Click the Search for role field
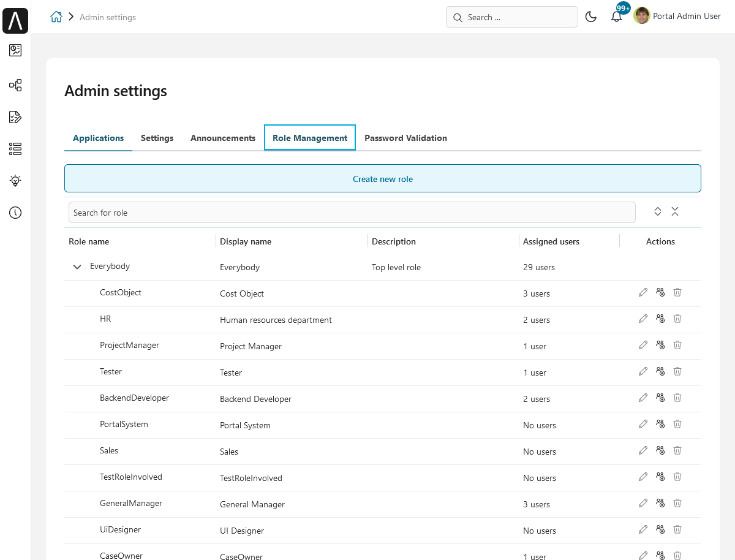The image size is (735, 560). point(352,213)
